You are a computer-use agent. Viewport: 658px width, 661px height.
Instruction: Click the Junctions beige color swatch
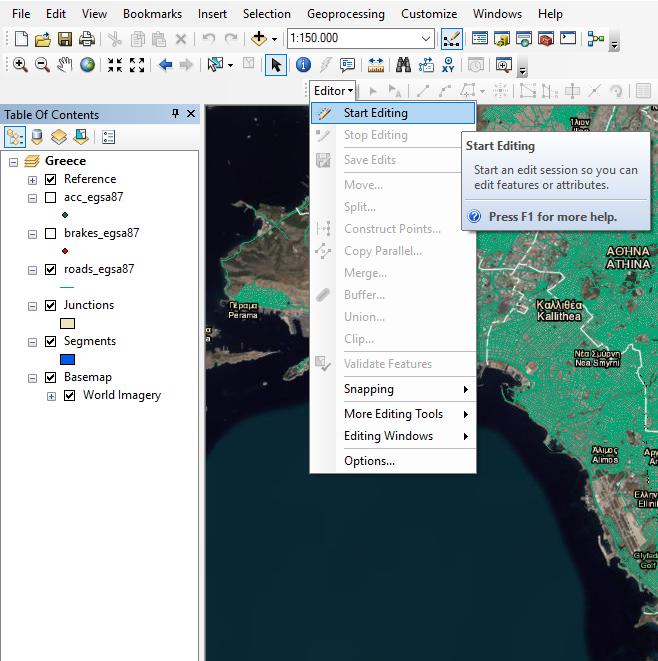click(x=67, y=324)
